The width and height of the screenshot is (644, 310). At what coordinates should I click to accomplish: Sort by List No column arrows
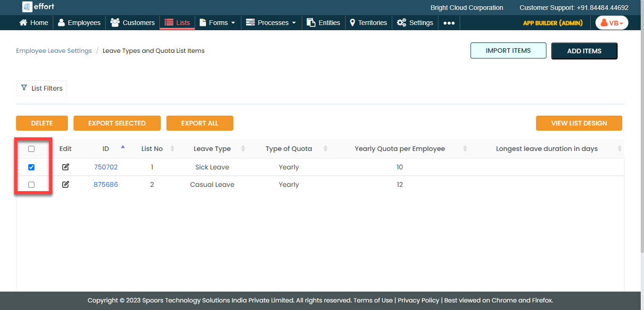[172, 149]
